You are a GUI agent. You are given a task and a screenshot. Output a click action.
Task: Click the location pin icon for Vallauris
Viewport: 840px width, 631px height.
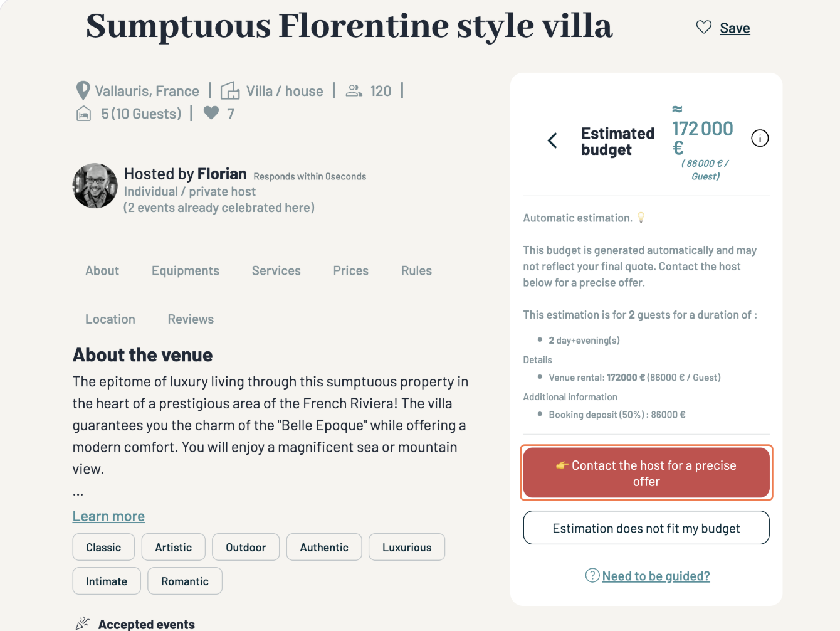pos(83,91)
